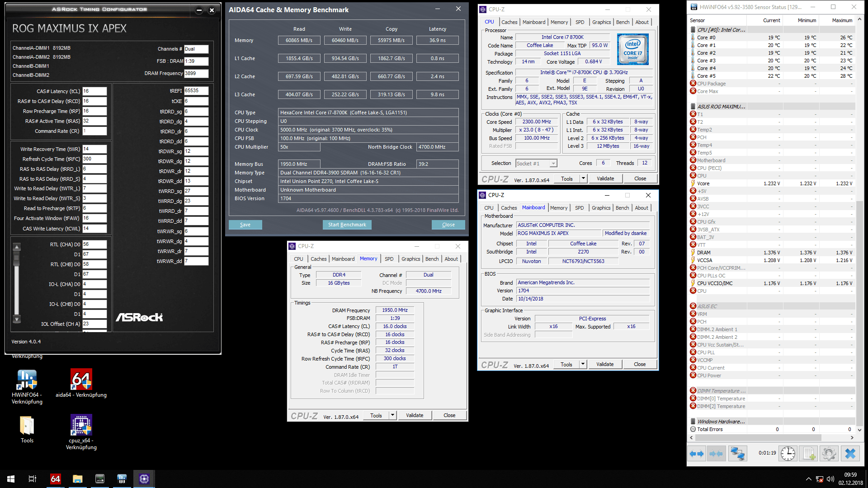Viewport: 868px width, 488px height.
Task: Switch to HWiNFO via taskbar icon
Action: [x=122, y=479]
